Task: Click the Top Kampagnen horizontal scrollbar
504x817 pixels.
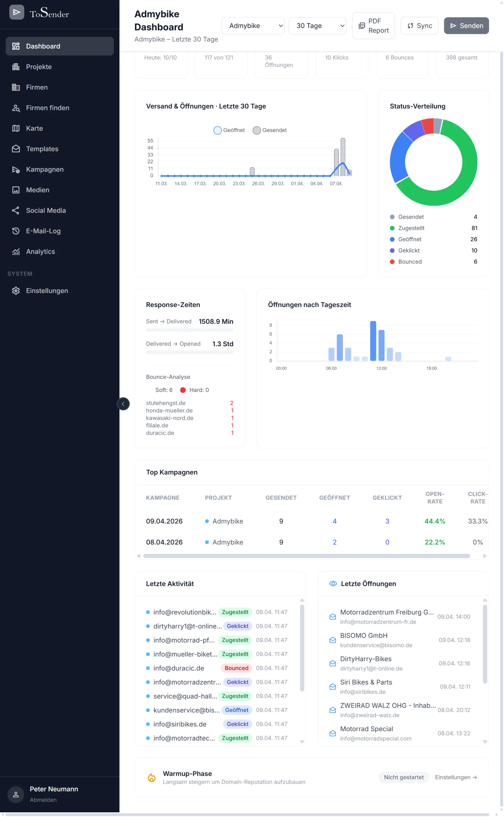Action: 306,556
